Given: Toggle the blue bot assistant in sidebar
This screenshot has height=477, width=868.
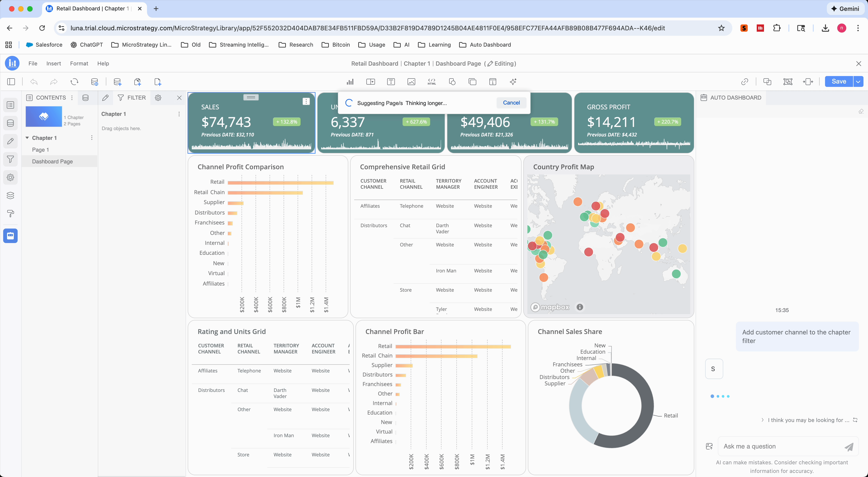Looking at the screenshot, I should (x=10, y=236).
